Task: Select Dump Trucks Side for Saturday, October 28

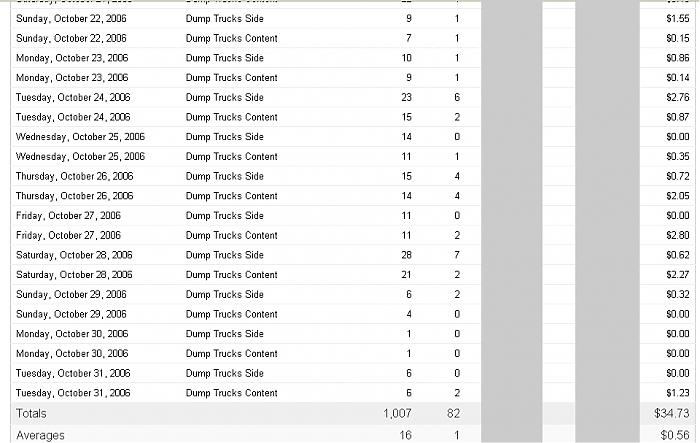Action: [x=224, y=255]
